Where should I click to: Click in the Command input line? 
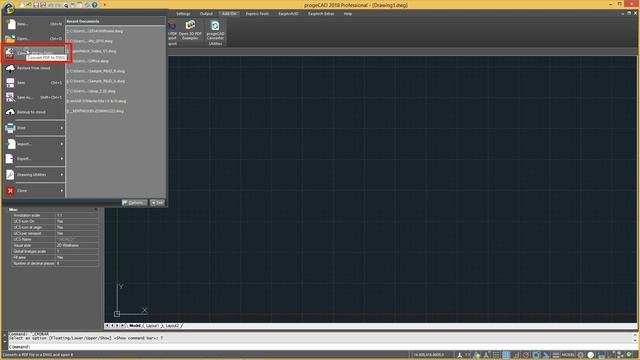(x=320, y=347)
